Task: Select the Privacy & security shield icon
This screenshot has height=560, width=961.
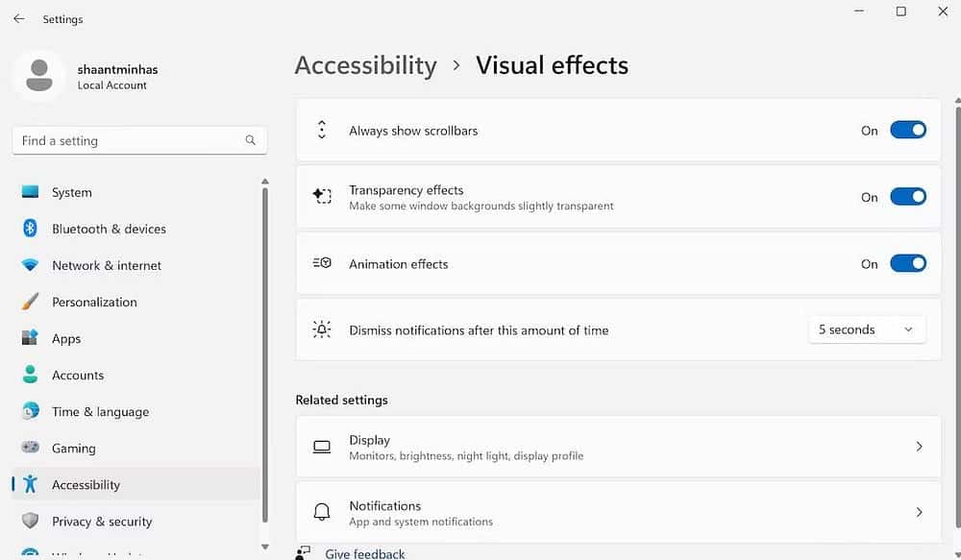Action: click(28, 521)
